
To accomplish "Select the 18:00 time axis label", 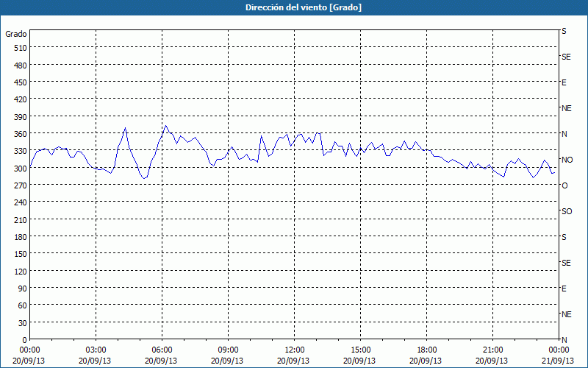I will (x=427, y=350).
